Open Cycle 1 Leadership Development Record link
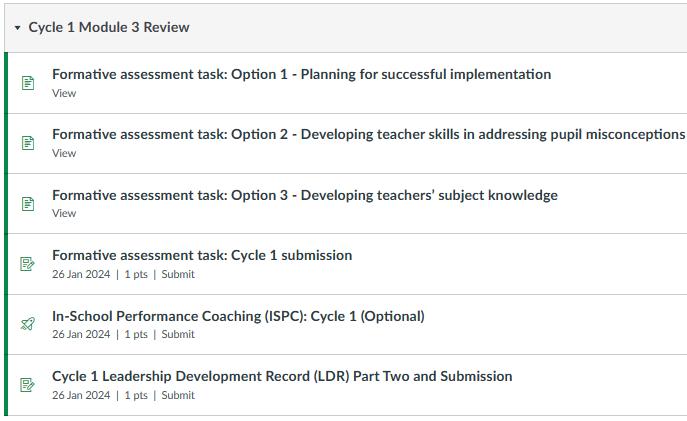The image size is (687, 421). (282, 376)
